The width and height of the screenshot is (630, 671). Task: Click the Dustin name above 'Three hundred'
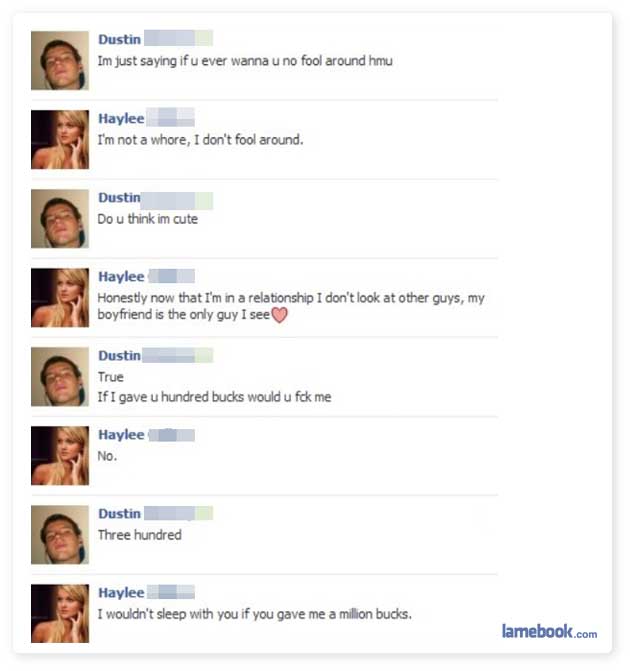pyautogui.click(x=119, y=514)
